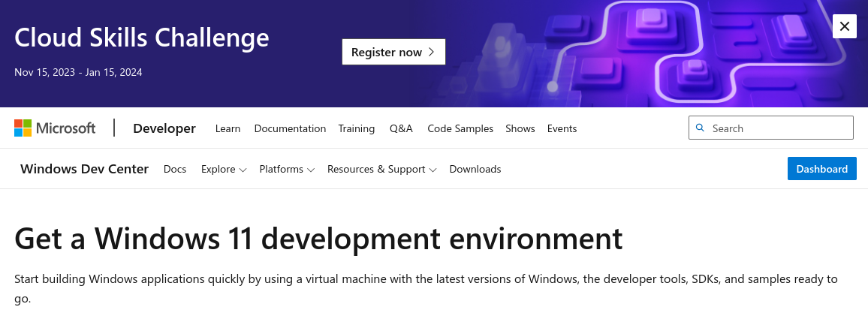
Task: Click the magnifier search icon
Action: coord(700,128)
